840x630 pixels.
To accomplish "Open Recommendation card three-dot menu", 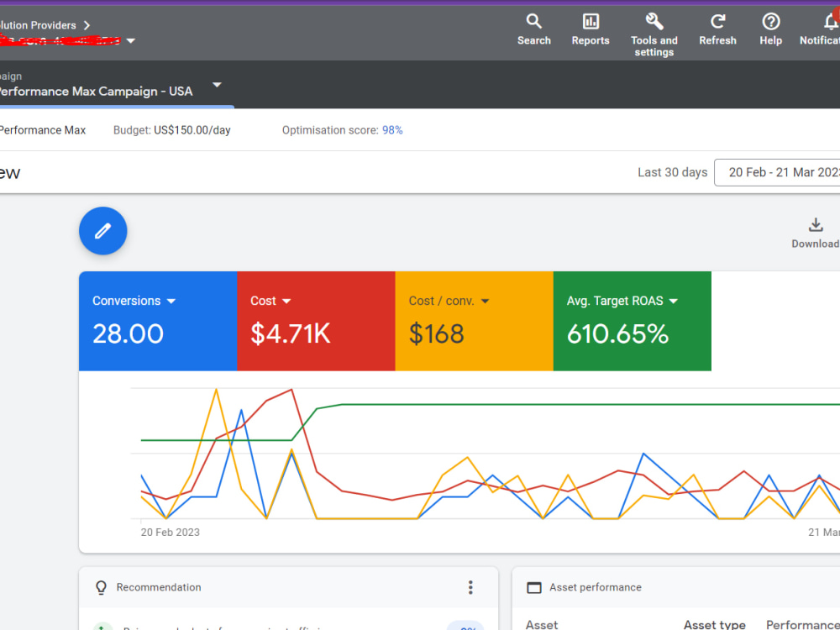I will (470, 587).
